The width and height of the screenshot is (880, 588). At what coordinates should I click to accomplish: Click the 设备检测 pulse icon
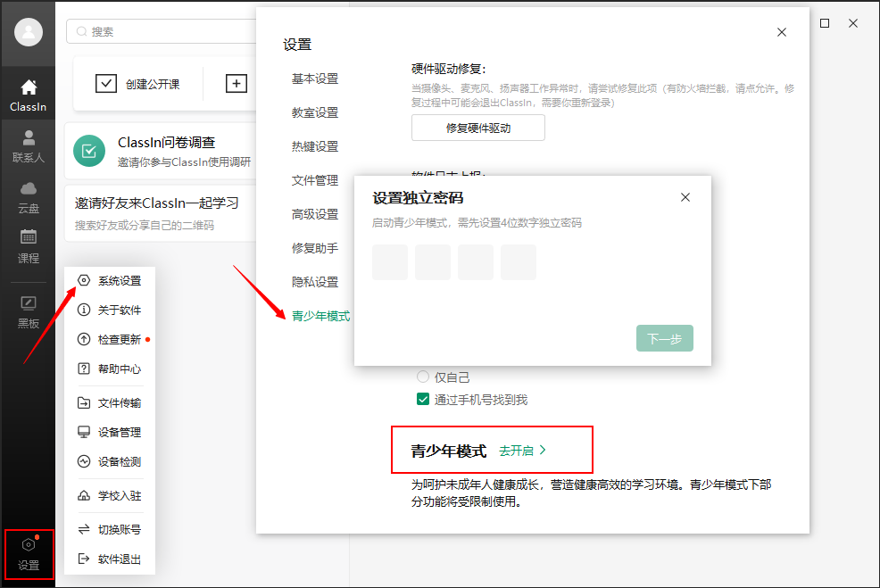[x=84, y=461]
